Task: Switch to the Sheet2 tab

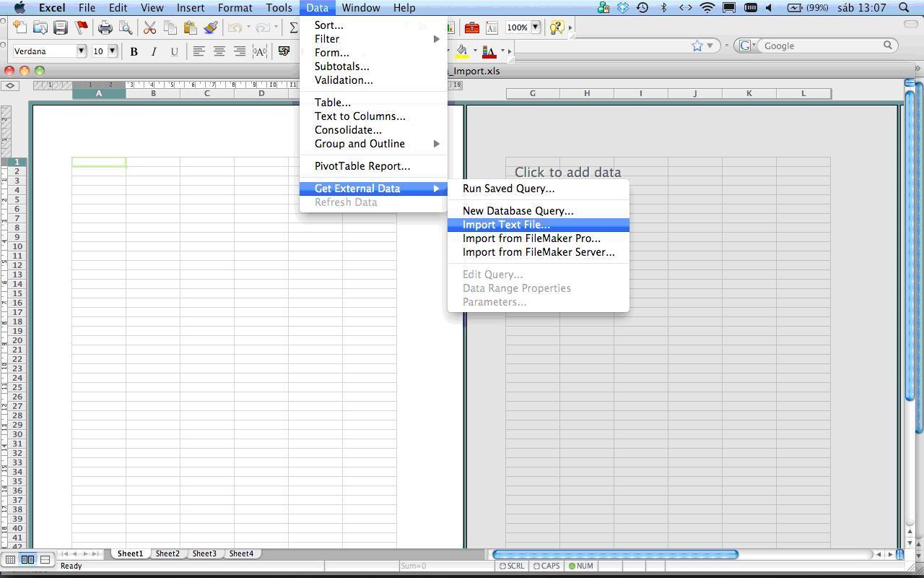Action: click(167, 553)
